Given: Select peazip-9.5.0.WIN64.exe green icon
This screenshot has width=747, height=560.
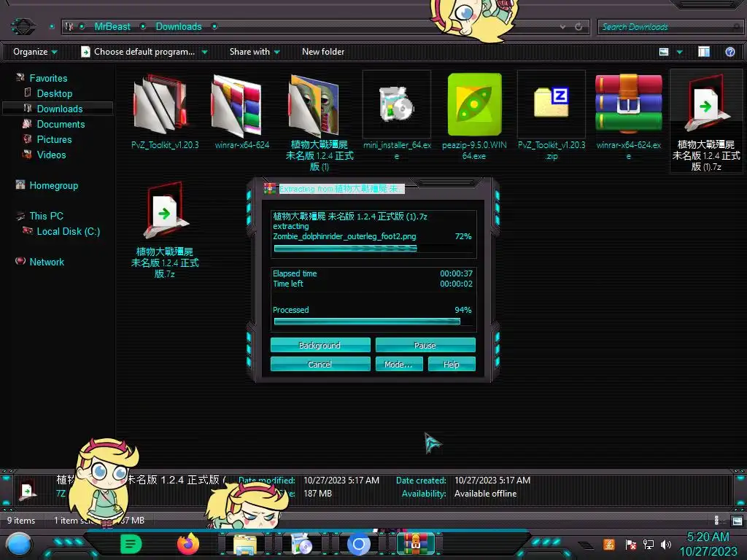Looking at the screenshot, I should (x=474, y=104).
